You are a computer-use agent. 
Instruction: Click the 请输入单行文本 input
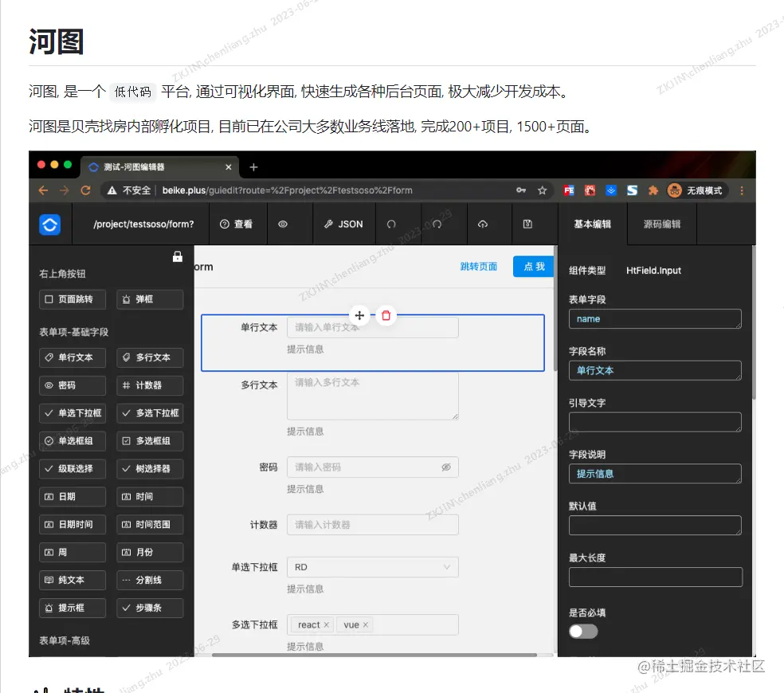[x=373, y=327]
